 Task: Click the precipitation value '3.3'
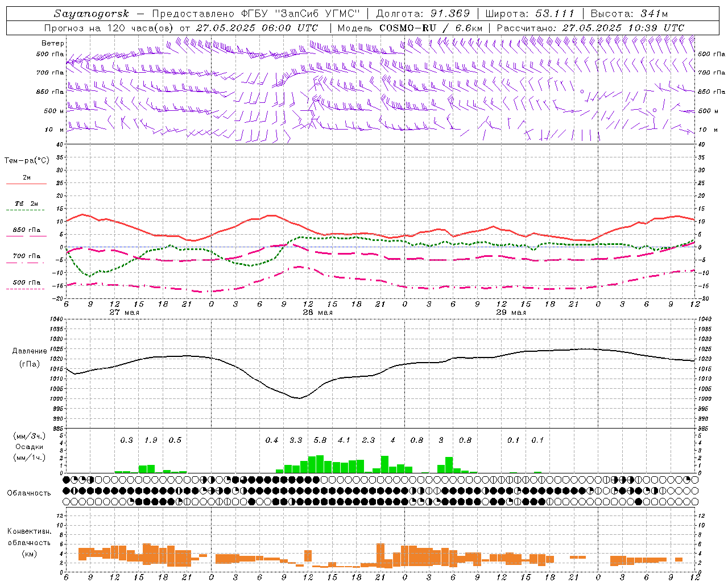click(x=296, y=440)
